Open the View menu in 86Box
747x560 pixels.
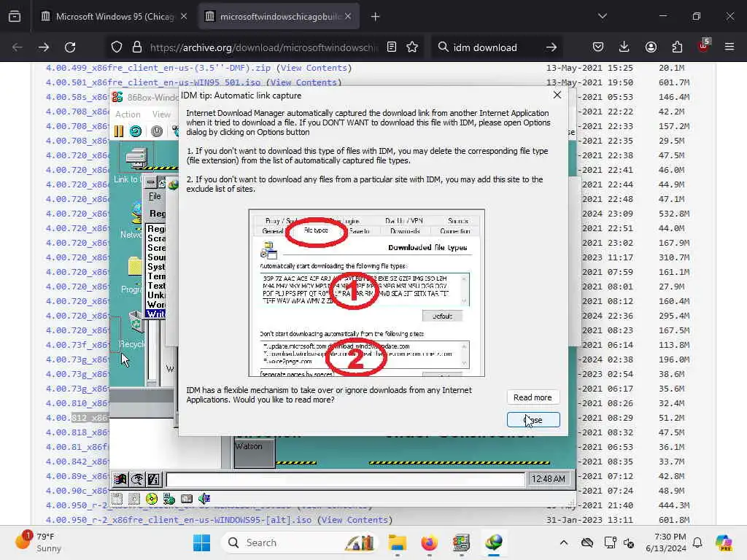pyautogui.click(x=161, y=114)
